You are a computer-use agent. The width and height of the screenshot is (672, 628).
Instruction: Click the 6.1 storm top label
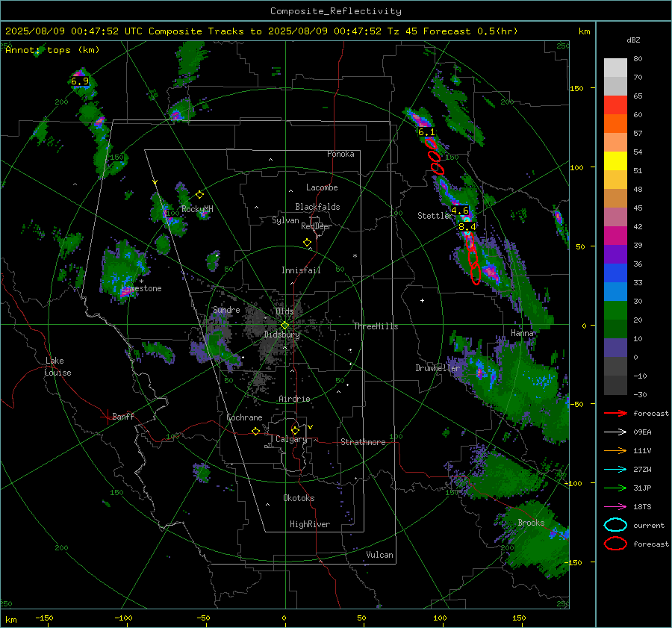[426, 132]
